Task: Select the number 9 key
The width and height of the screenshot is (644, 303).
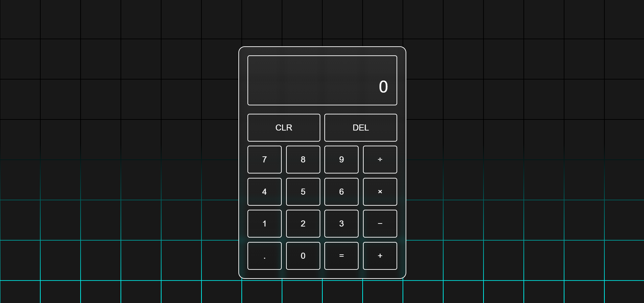Action: click(x=341, y=159)
